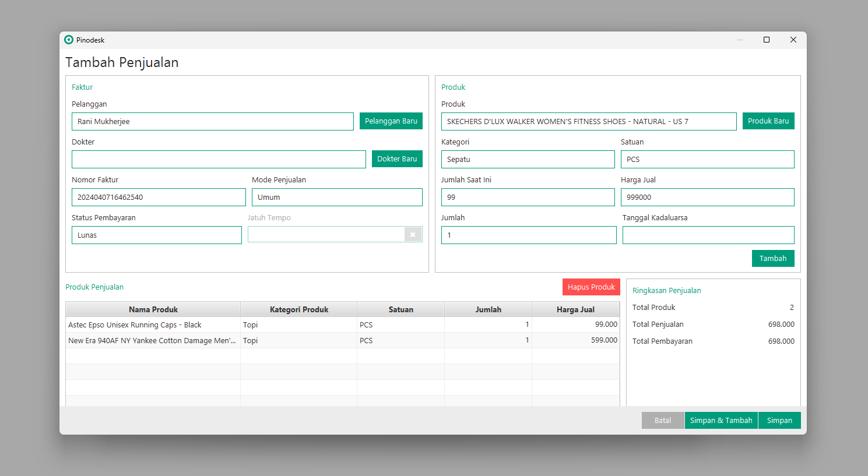Image resolution: width=868 pixels, height=476 pixels.
Task: Open the Status Pembayaran Lunas combo box
Action: 156,235
